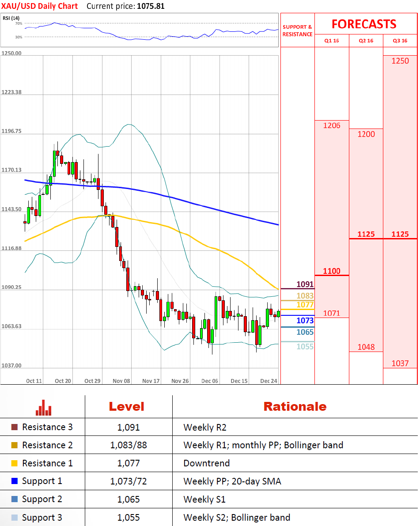Click the Weekly S2; Bollinger band rationale
Image resolution: width=420 pixels, height=526 pixels.
pyautogui.click(x=237, y=518)
